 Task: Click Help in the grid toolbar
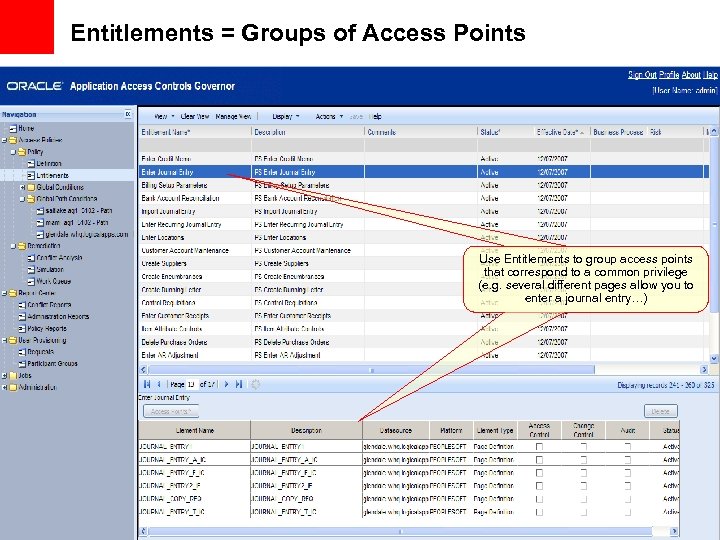[x=375, y=117]
